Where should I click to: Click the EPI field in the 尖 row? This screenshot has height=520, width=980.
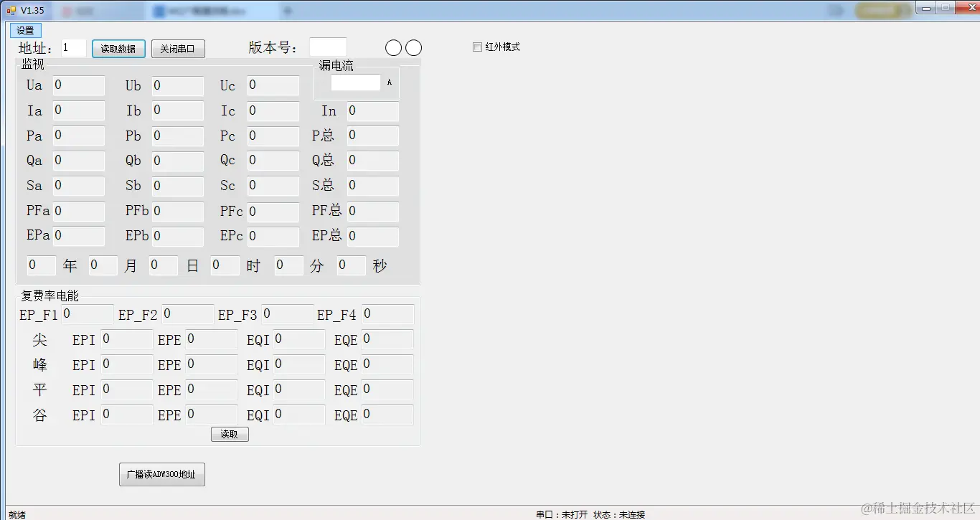coord(127,339)
